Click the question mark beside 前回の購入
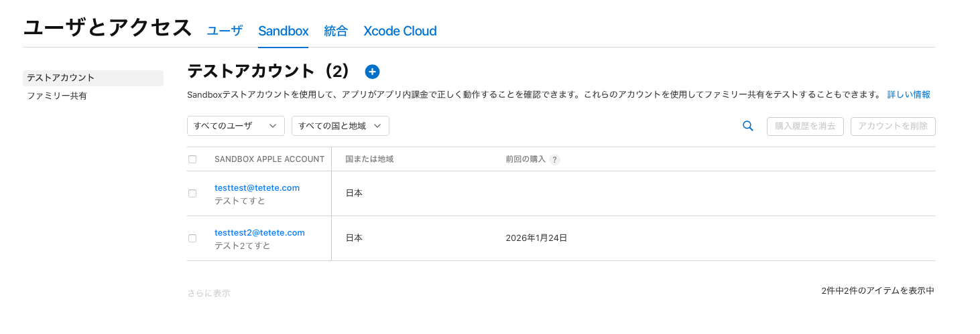This screenshot has width=980, height=334. point(554,159)
